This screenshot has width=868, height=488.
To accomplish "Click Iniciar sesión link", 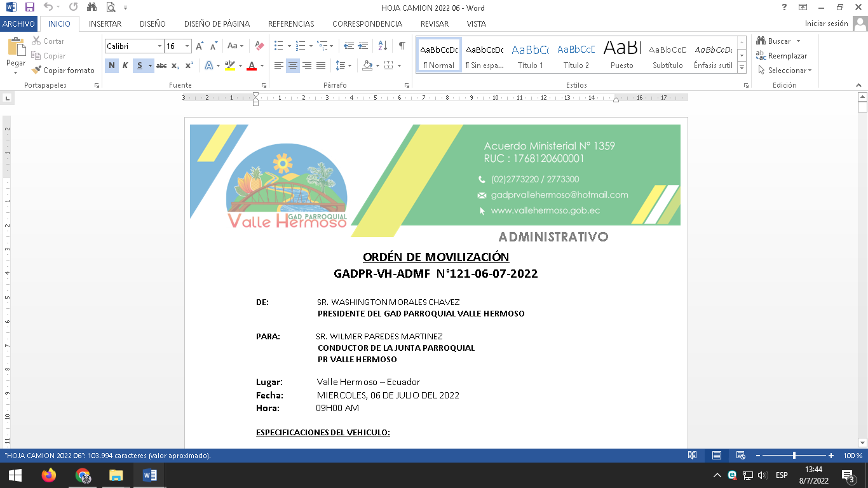I will pos(826,24).
